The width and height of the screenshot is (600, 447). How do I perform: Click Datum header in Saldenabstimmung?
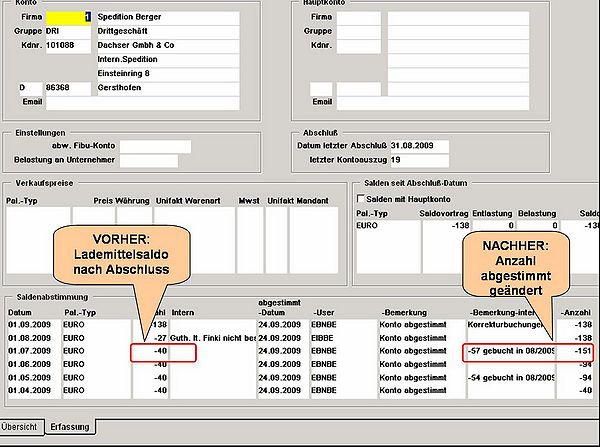coord(20,313)
